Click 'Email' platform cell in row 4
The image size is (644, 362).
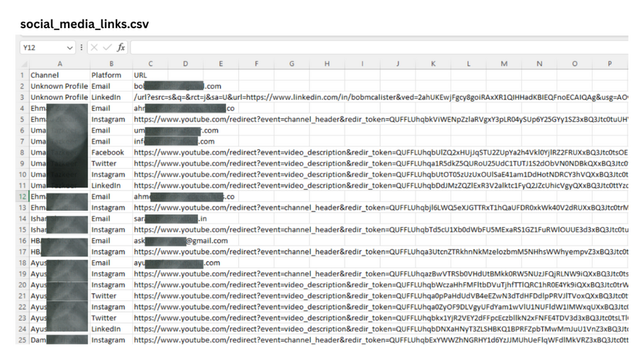(111, 108)
